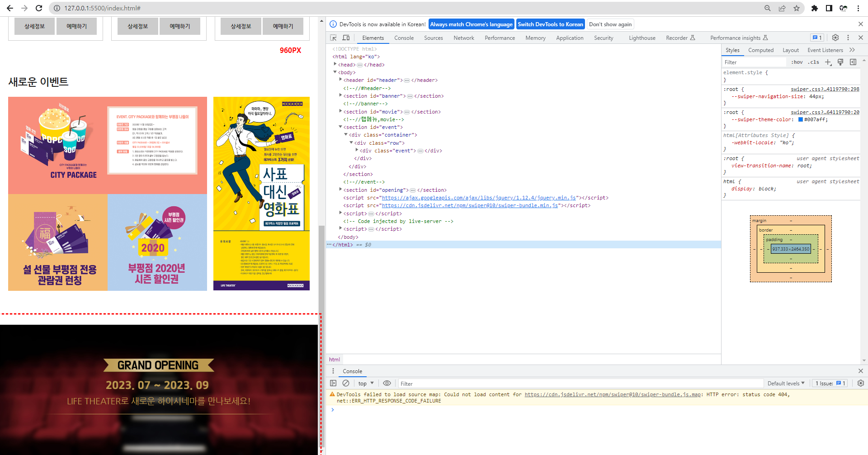
Task: Open DevTools settings gear
Action: click(835, 38)
